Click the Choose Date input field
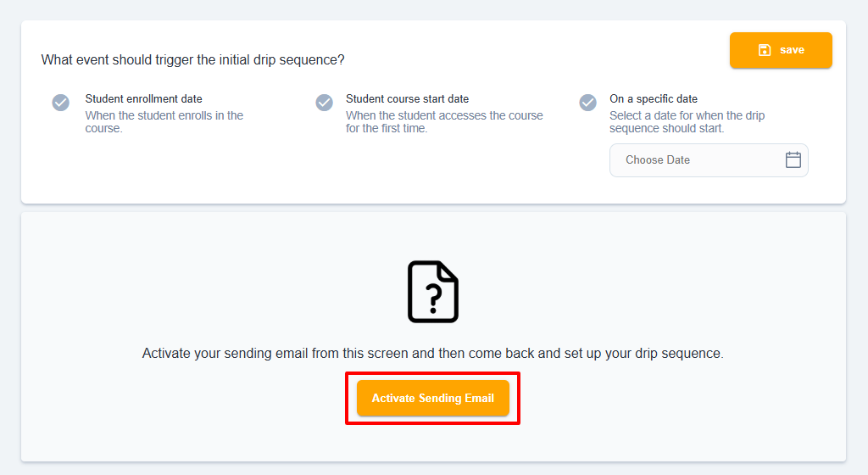The width and height of the screenshot is (868, 475). (x=709, y=160)
